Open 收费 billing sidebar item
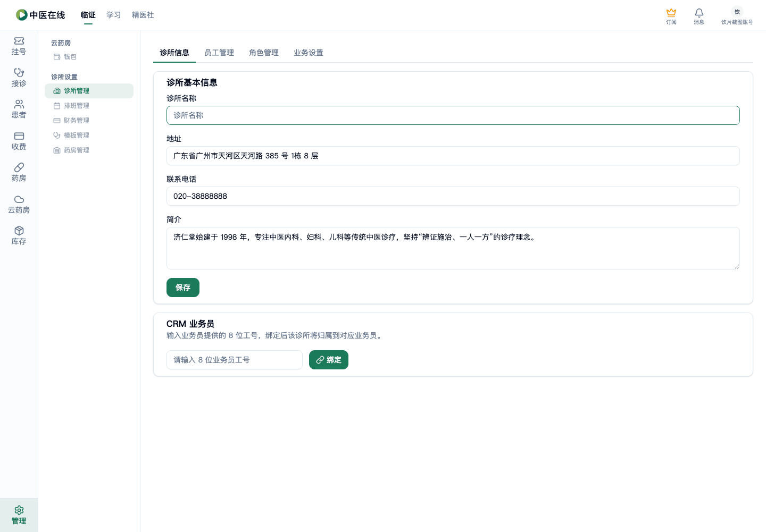 click(x=19, y=141)
